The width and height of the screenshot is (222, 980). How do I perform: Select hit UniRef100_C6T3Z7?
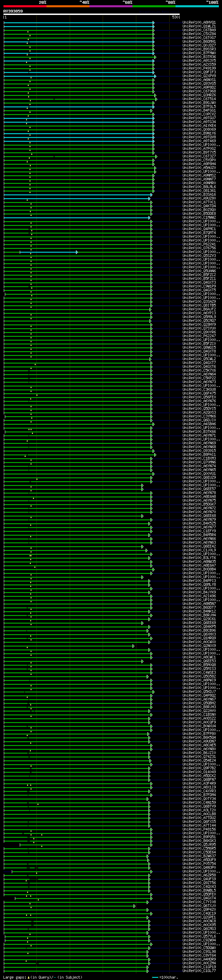199,156
